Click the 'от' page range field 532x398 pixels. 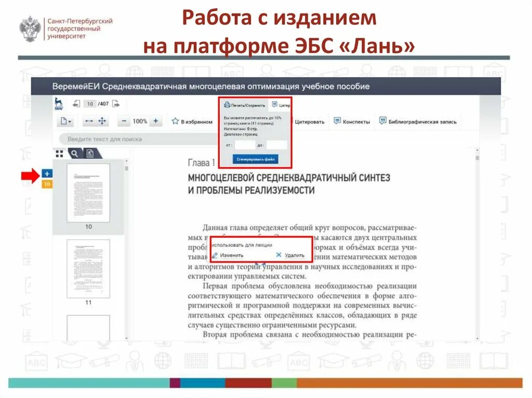coord(245,145)
